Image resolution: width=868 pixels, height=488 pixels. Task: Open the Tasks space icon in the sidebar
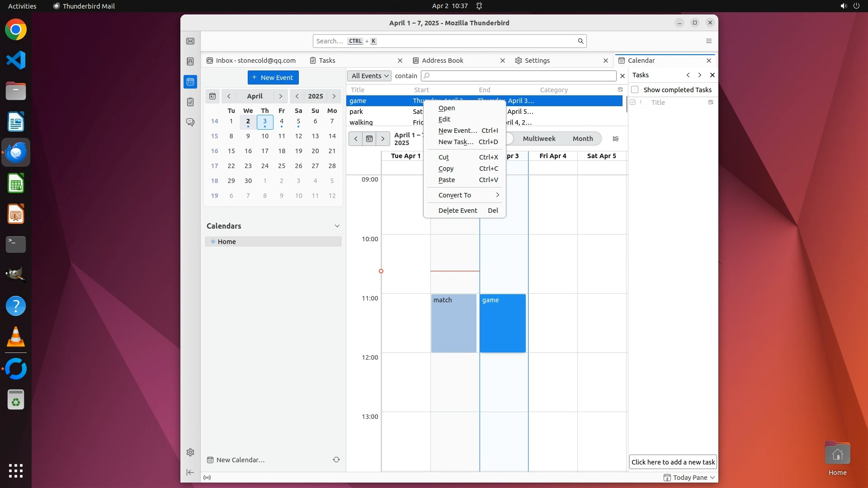pos(190,102)
